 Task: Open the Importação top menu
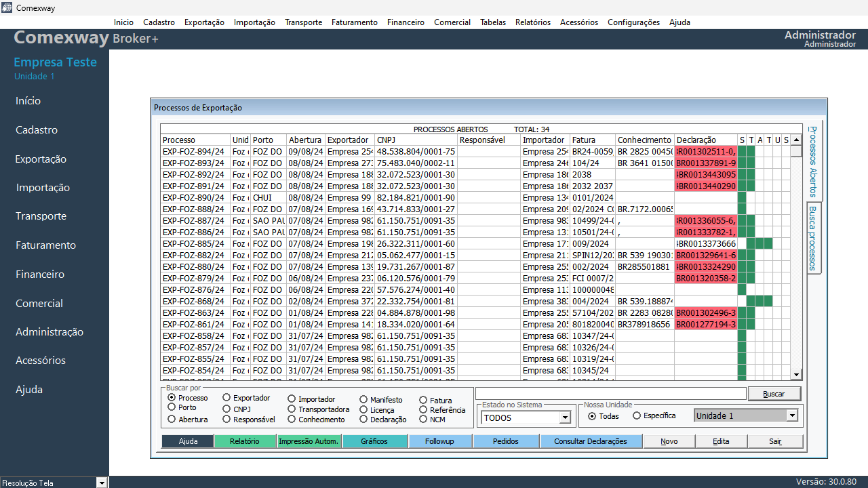pos(254,22)
